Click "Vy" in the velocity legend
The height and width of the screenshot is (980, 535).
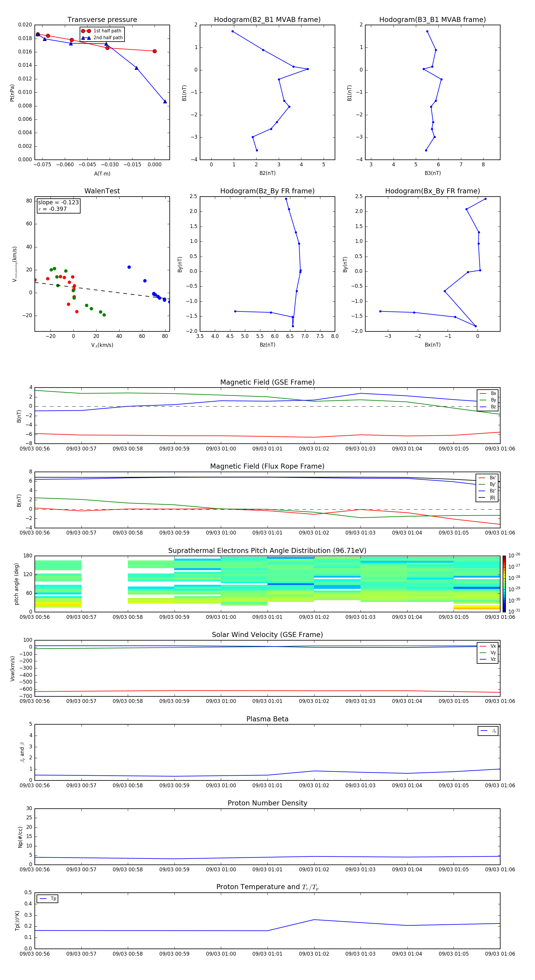[x=493, y=652]
